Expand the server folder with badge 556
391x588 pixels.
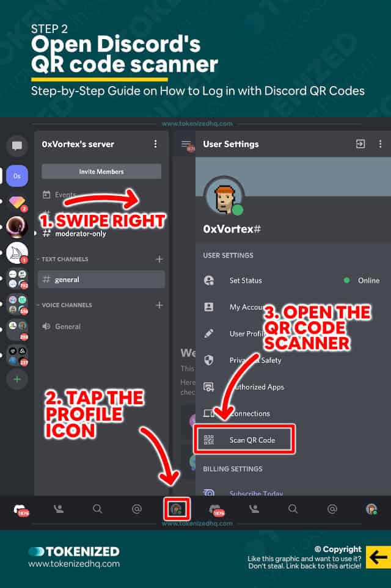click(18, 304)
